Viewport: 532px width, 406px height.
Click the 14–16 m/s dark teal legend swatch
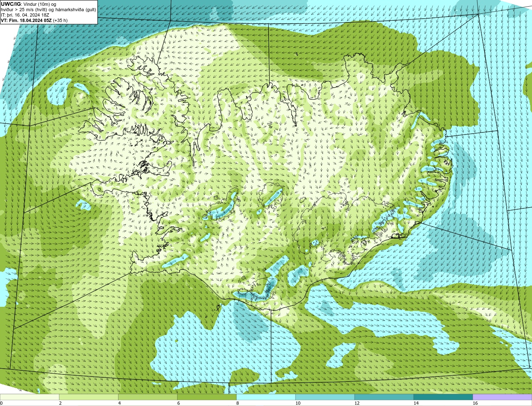coord(443,397)
